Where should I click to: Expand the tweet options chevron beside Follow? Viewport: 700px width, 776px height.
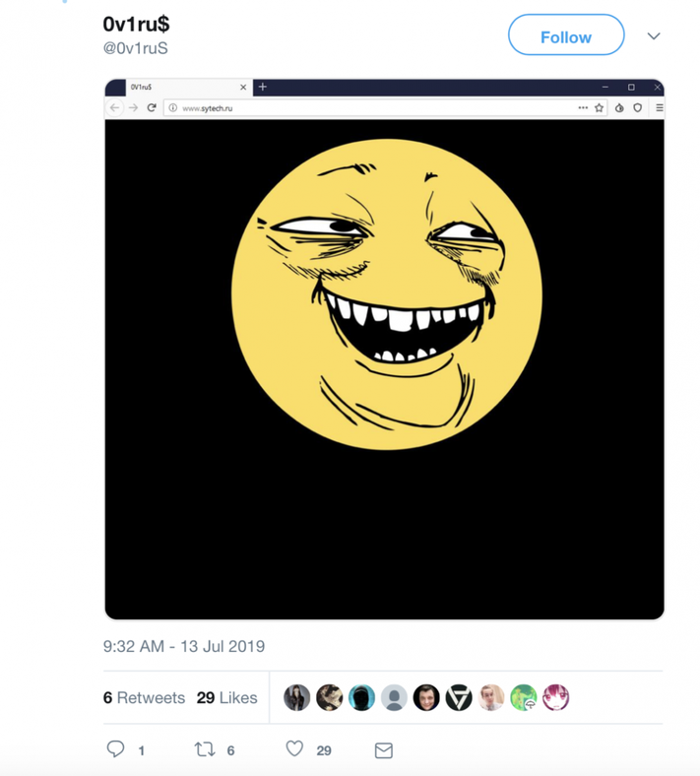(x=654, y=36)
